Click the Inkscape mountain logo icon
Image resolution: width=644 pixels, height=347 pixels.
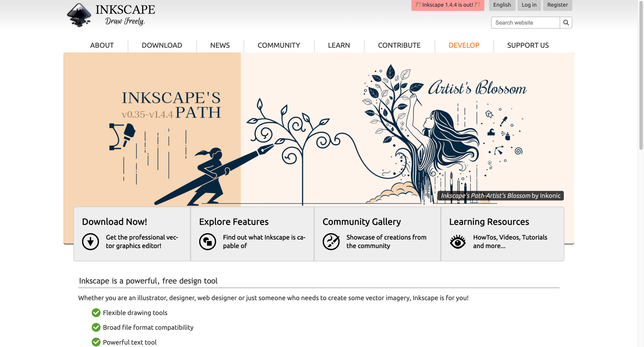tap(79, 15)
